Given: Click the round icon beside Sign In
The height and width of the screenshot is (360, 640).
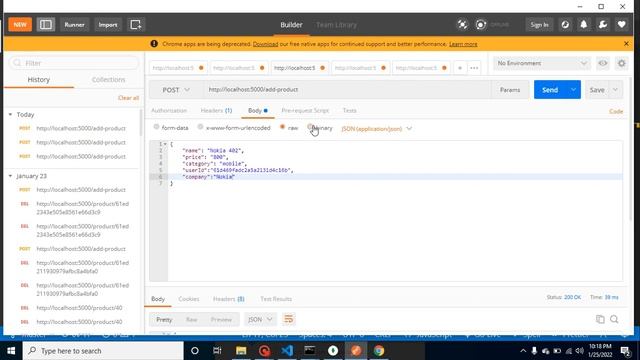Looking at the screenshot, I should point(565,24).
